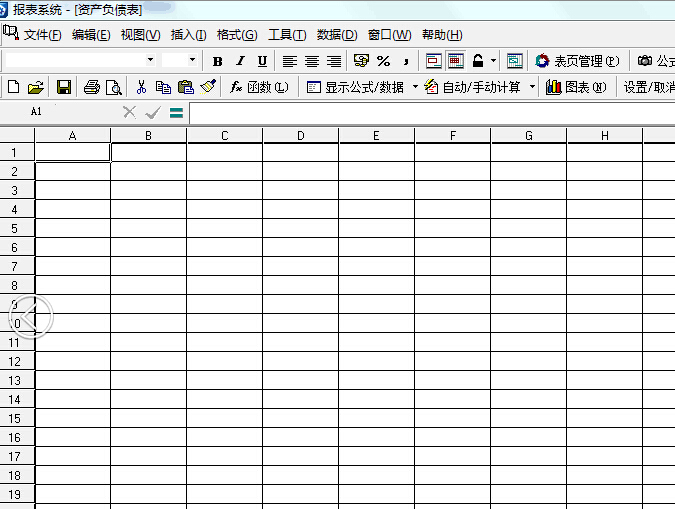Screen dimensions: 675x509
Task: Open the font size dropdown
Action: (x=192, y=60)
